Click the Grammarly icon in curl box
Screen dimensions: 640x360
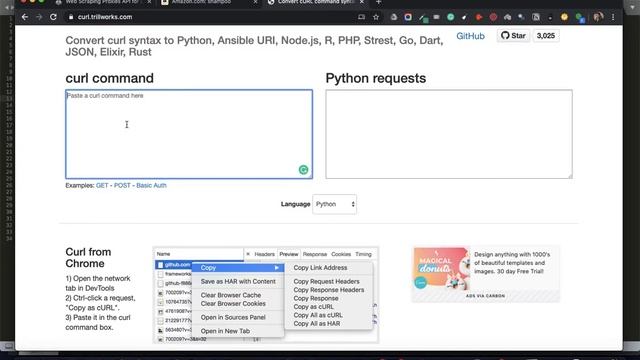coord(303,170)
